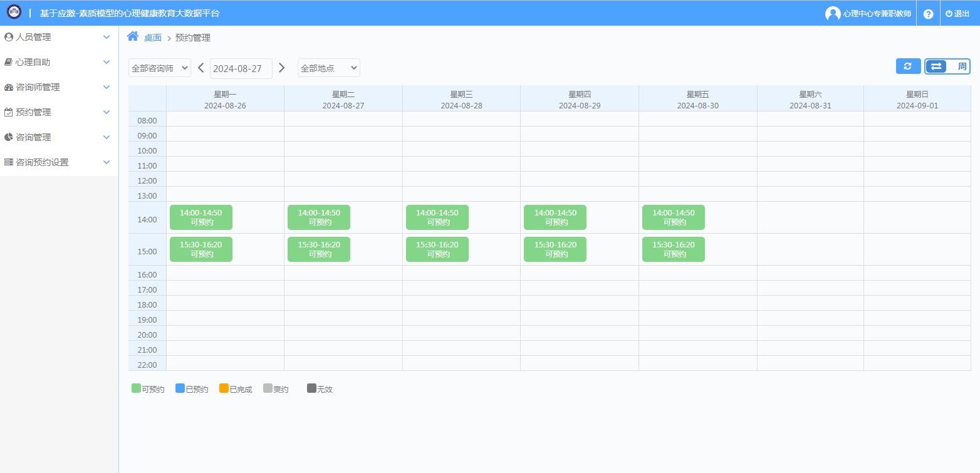Viewport: 980px width, 473px height.
Task: Click the home icon in breadcrumb
Action: click(133, 36)
